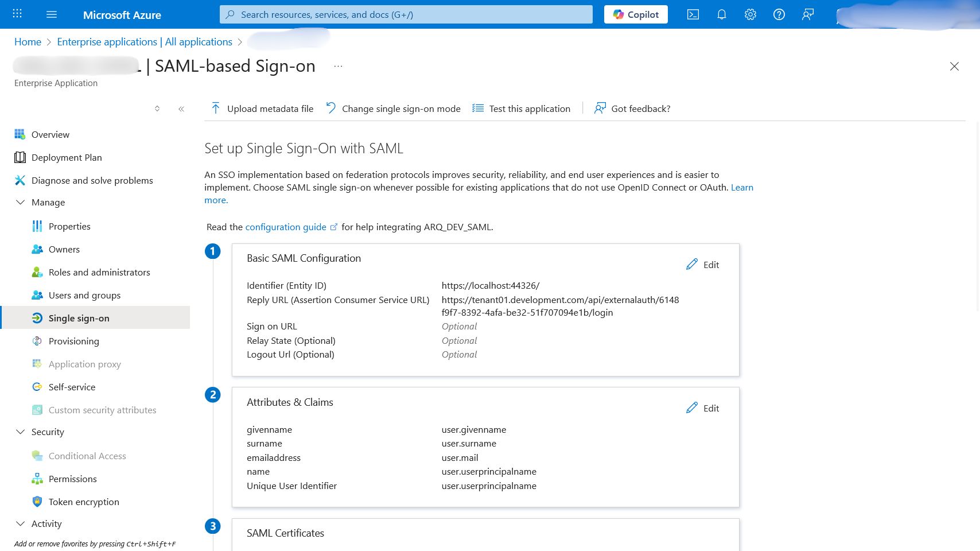The height and width of the screenshot is (551, 980).
Task: Click the Overview grid icon
Action: coord(20,134)
